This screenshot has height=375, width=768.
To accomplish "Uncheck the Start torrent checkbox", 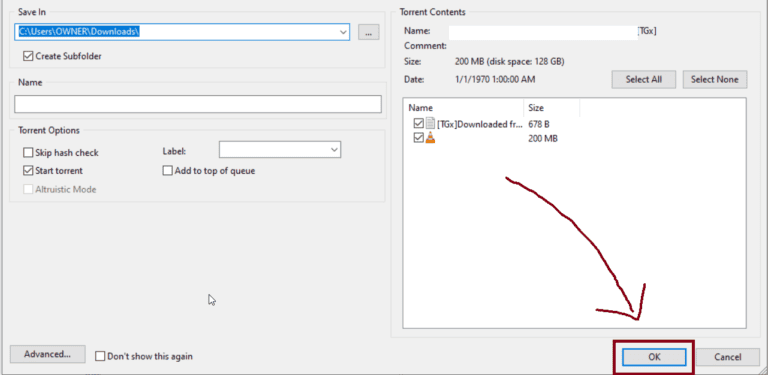I will [x=28, y=171].
